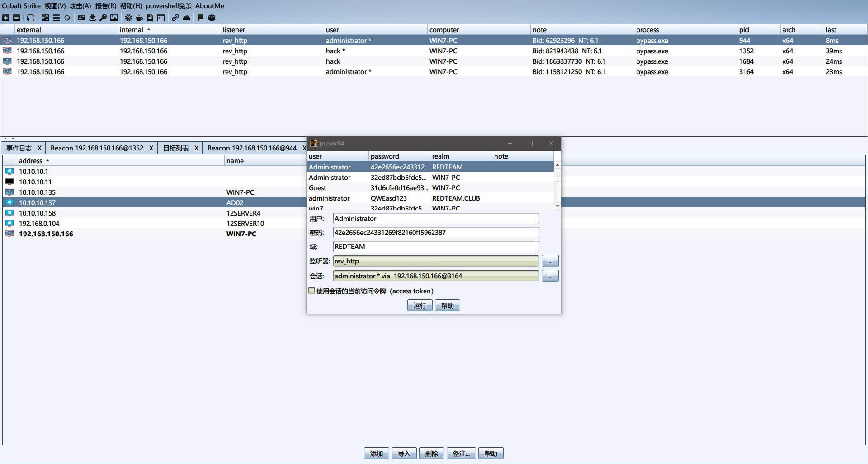Click the beacon icon for pid 1352 row
This screenshot has height=464, width=868.
click(x=7, y=51)
